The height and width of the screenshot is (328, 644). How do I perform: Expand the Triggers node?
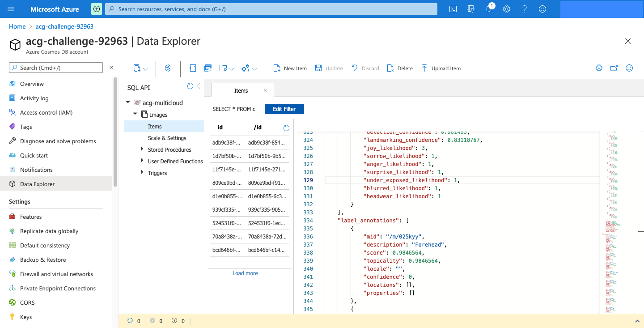click(x=142, y=173)
